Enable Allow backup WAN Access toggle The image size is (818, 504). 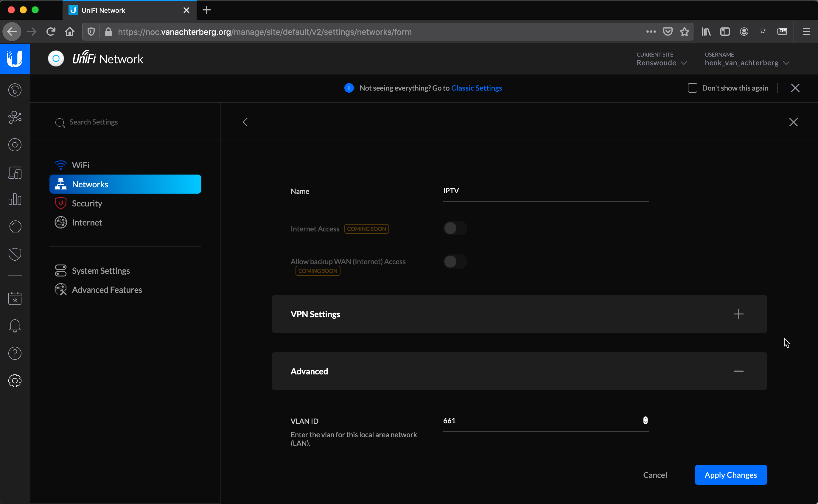[x=455, y=261]
